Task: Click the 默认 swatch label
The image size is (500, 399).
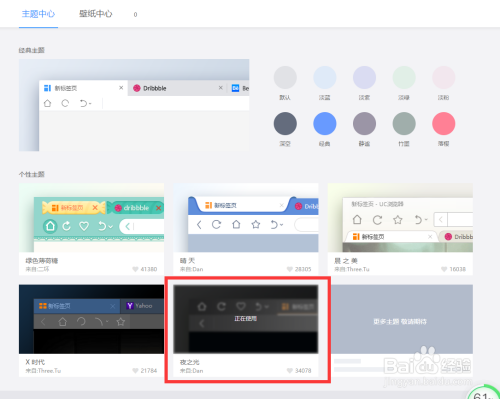Action: coord(285,98)
